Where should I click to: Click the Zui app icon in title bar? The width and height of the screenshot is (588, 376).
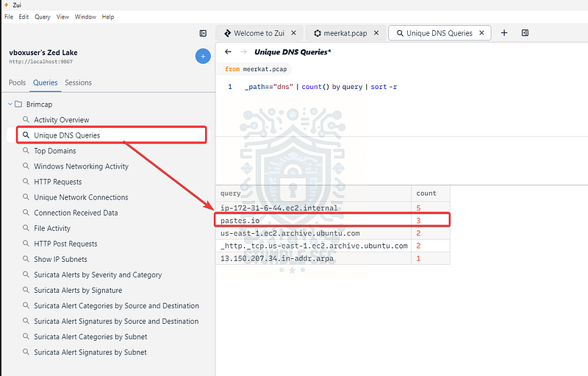point(6,5)
